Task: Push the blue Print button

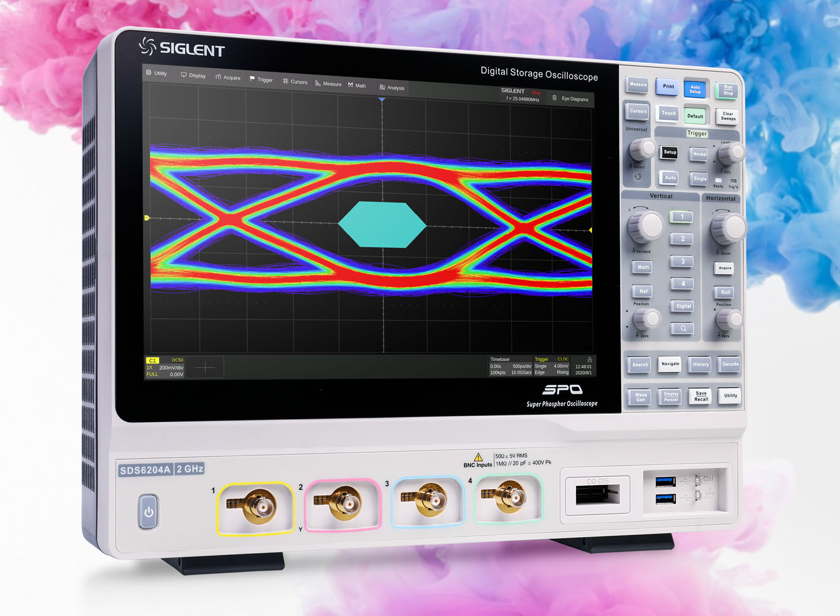Action: (668, 87)
